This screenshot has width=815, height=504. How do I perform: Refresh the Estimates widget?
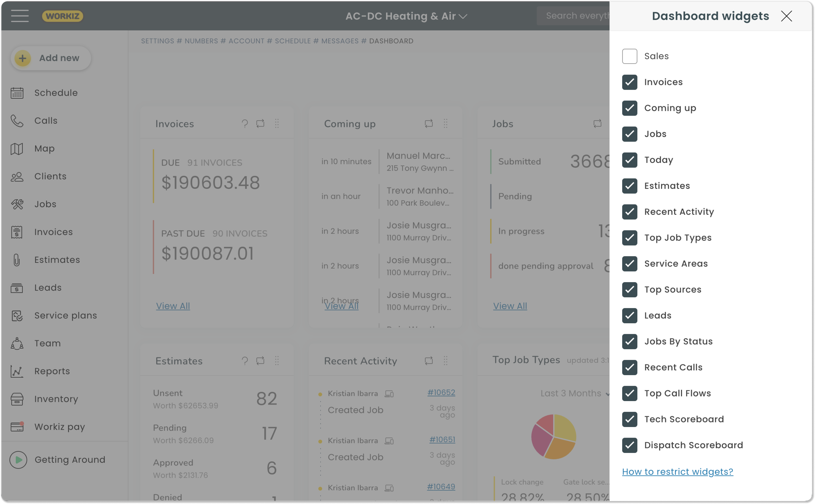point(260,361)
